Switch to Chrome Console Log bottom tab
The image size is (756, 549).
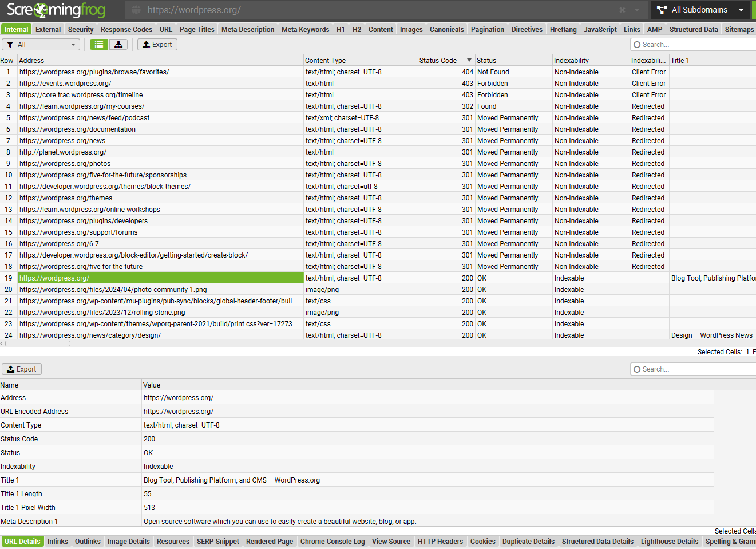click(x=333, y=542)
